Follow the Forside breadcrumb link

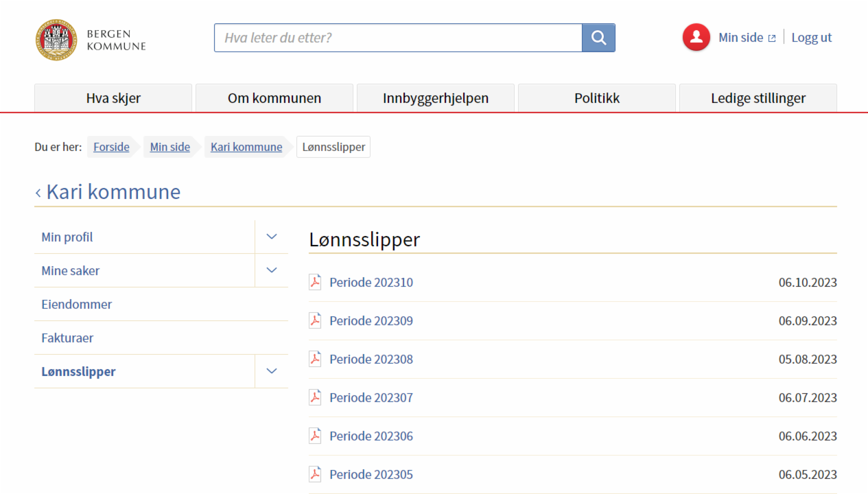111,147
